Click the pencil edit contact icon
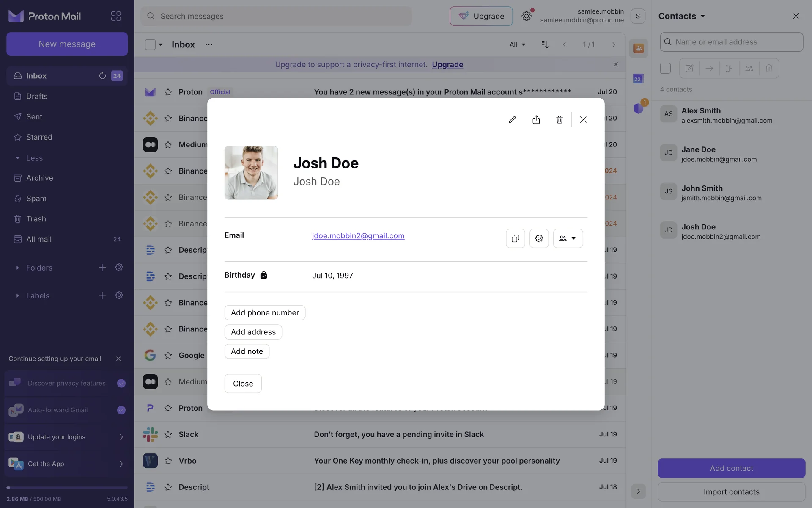 point(512,120)
